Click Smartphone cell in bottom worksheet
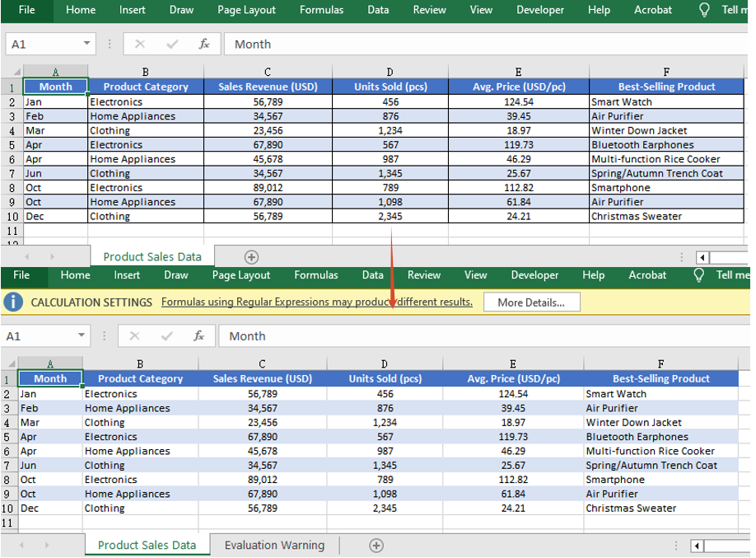Viewport: 756px width, 558px height. [661, 480]
